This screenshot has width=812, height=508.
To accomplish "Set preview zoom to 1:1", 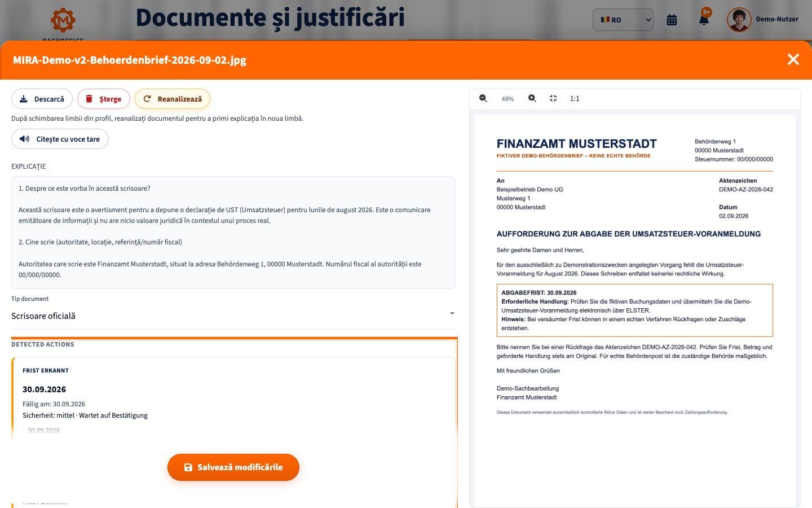I will coord(575,98).
